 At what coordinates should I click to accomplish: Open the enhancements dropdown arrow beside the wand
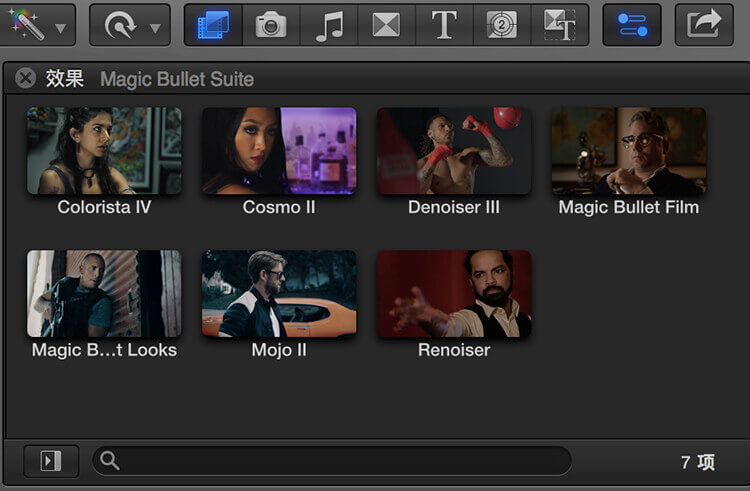(x=60, y=28)
